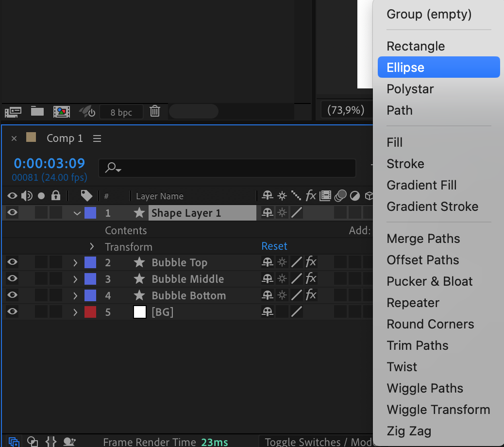Screen dimensions: 504x447
Task: Select Trim Paths in the menu
Action: (417, 345)
